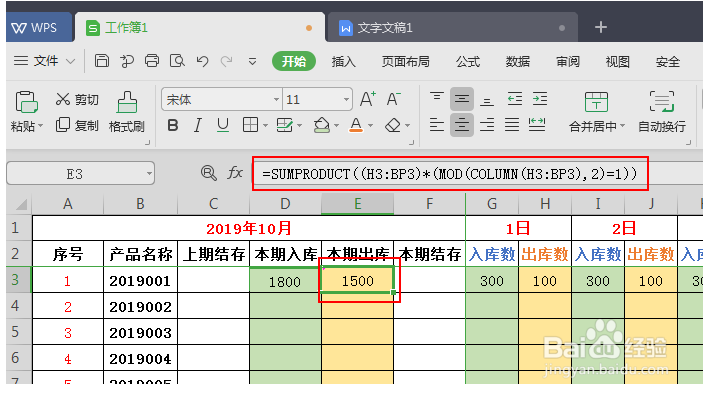Switch to the 视图 tab
708x394 pixels.
point(617,61)
